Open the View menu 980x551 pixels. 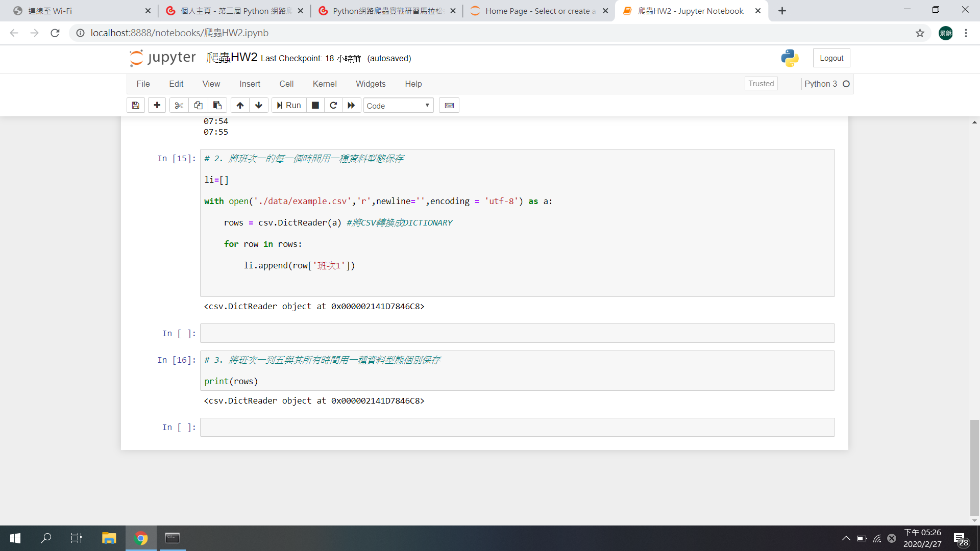tap(211, 84)
